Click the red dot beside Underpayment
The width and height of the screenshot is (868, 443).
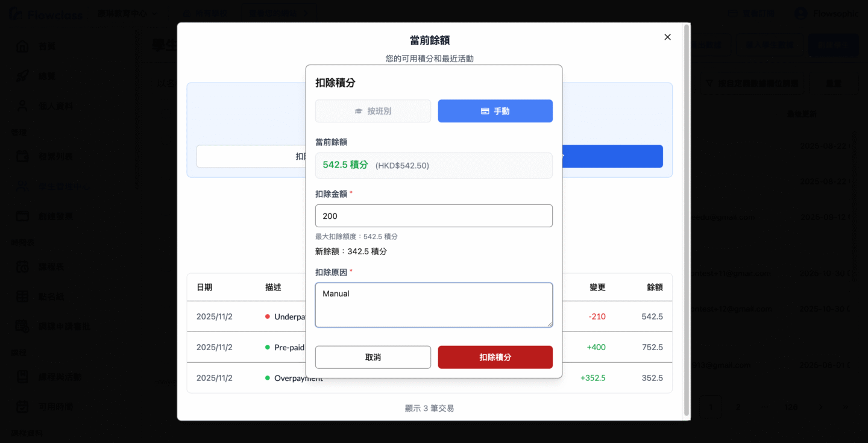coord(268,316)
